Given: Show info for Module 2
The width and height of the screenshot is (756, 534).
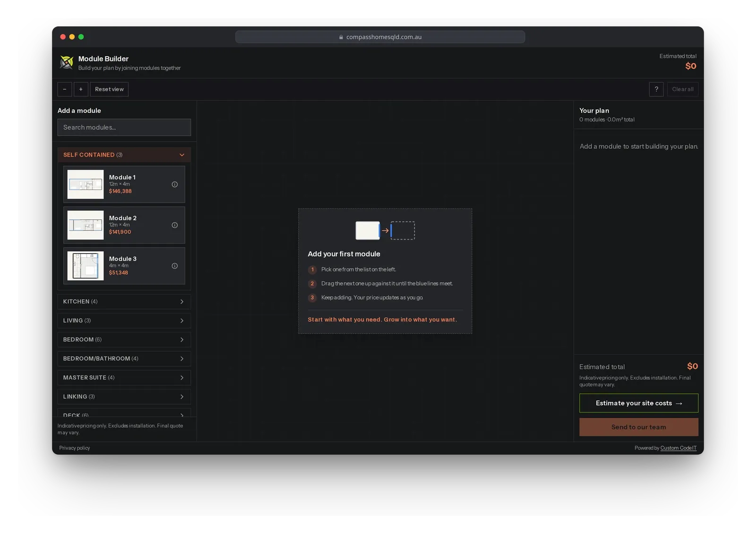Looking at the screenshot, I should tap(175, 225).
